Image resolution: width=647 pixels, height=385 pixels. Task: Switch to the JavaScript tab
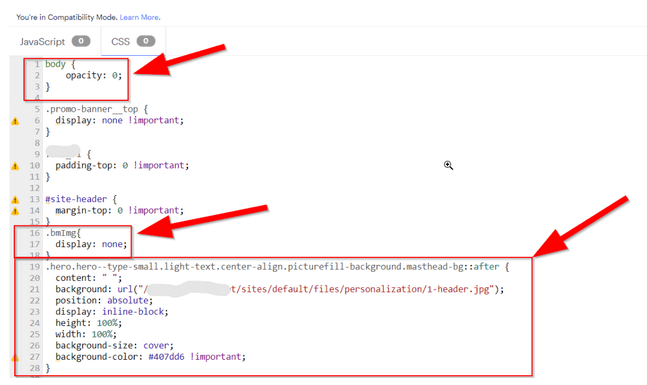pyautogui.click(x=55, y=42)
